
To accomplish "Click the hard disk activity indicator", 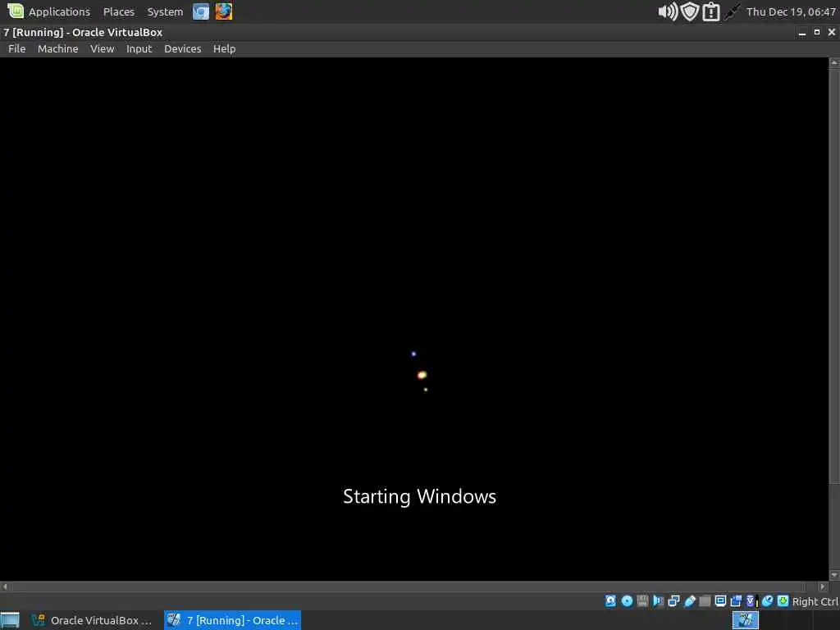I will 610,601.
